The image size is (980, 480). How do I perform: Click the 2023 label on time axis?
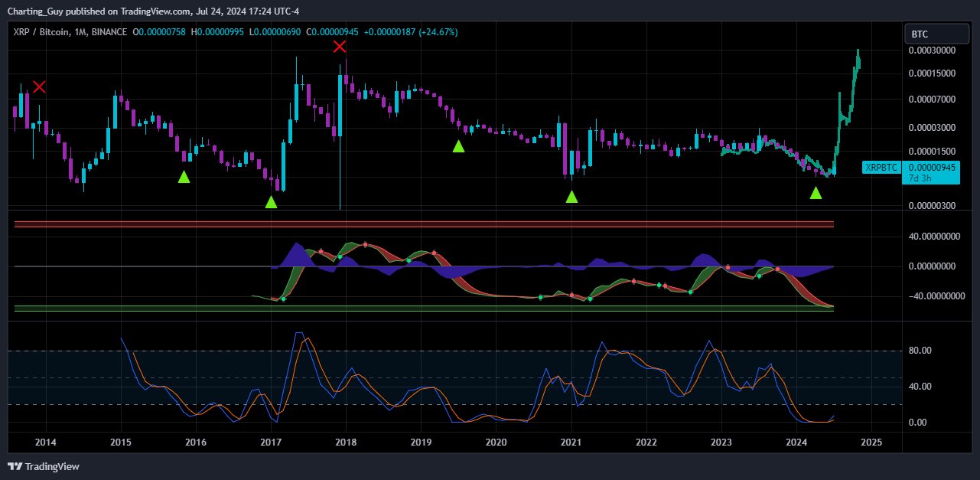721,442
